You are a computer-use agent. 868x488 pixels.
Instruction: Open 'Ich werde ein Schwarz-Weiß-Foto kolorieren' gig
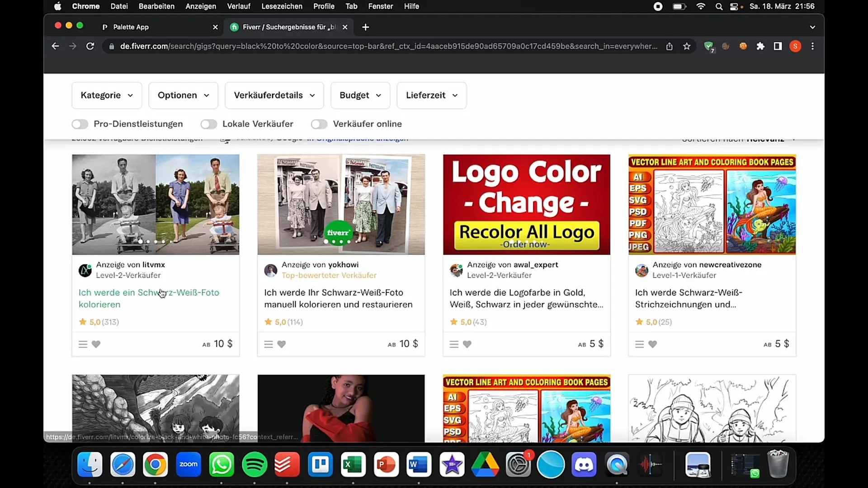click(x=149, y=298)
